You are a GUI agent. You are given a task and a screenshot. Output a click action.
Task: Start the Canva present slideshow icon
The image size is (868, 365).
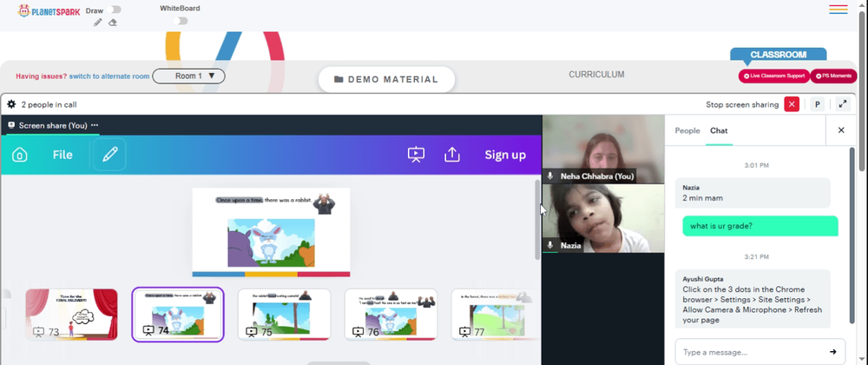(417, 155)
